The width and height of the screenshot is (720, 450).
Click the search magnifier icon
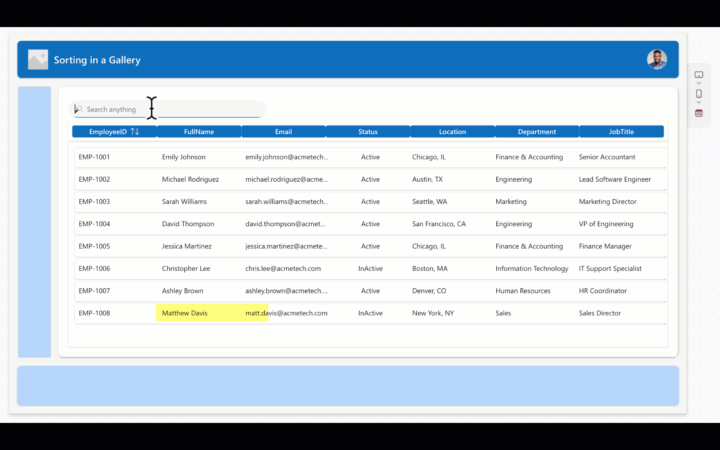coord(78,109)
